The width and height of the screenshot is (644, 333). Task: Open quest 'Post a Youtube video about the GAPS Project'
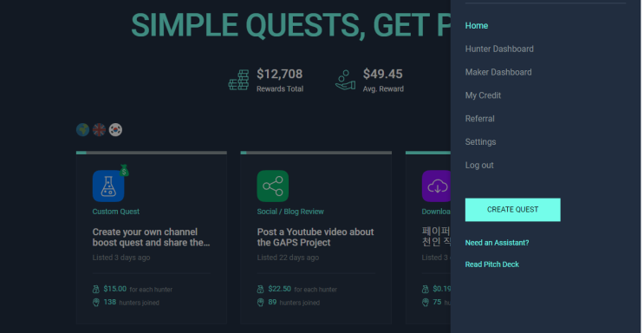coord(315,238)
